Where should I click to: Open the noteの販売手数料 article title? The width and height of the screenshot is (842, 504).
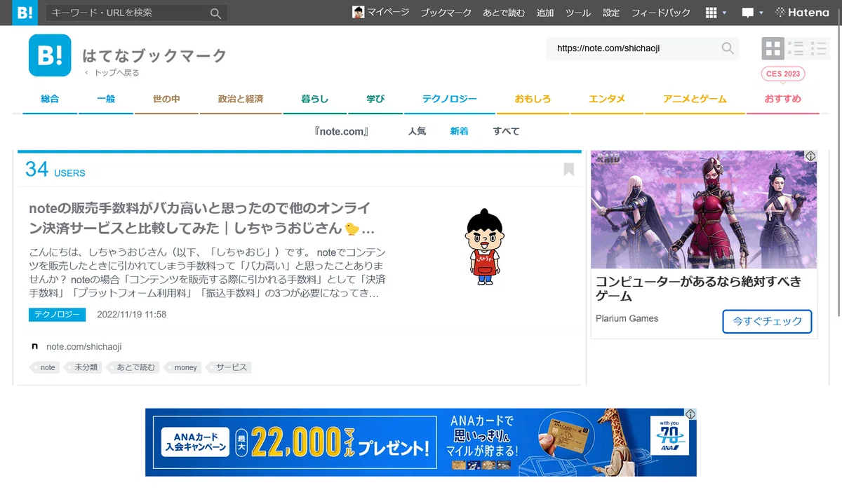point(202,219)
